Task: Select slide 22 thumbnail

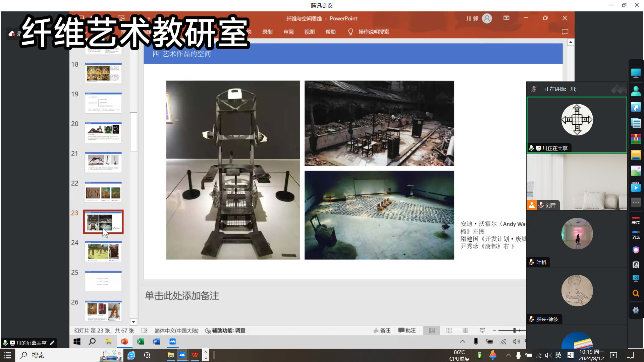Action: point(103,192)
